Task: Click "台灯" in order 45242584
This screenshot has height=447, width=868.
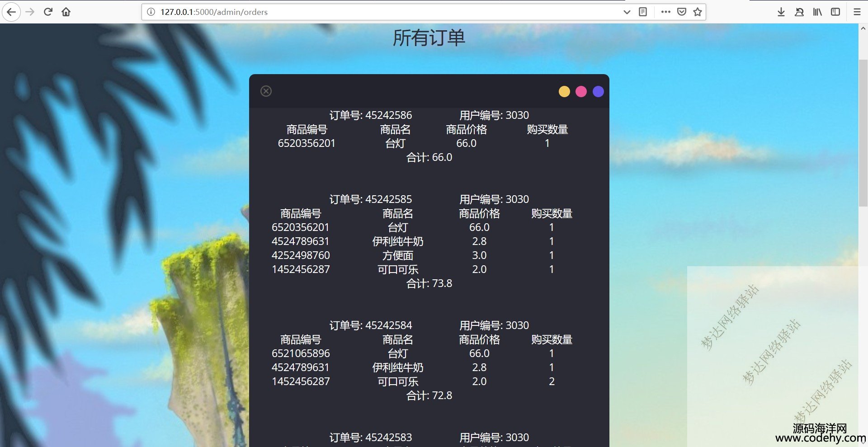Action: 398,353
